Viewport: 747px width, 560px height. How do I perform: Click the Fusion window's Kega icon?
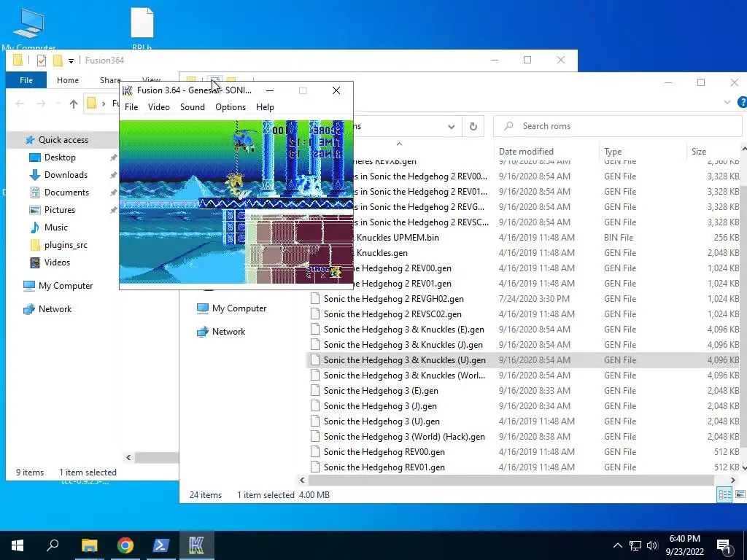pyautogui.click(x=127, y=90)
